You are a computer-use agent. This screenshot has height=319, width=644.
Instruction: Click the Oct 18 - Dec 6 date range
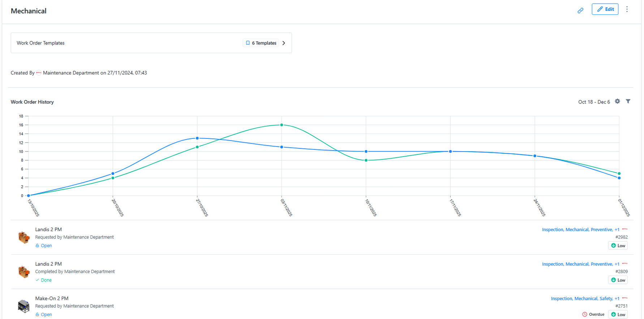(594, 102)
